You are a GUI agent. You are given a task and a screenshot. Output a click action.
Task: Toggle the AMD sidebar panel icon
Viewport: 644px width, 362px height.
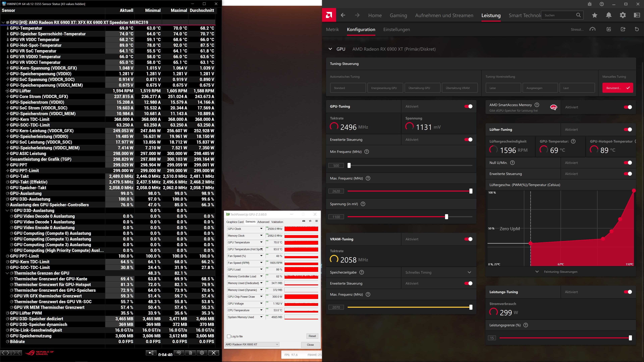tap(637, 15)
